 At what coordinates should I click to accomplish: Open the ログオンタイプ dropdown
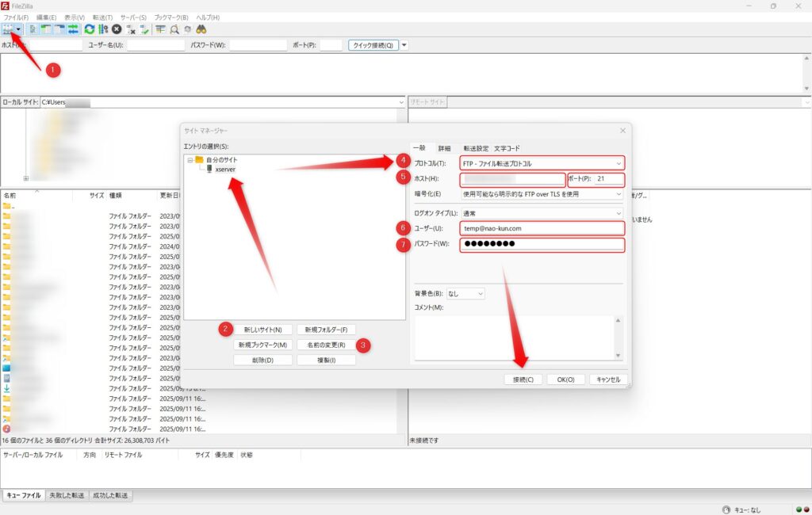(542, 213)
